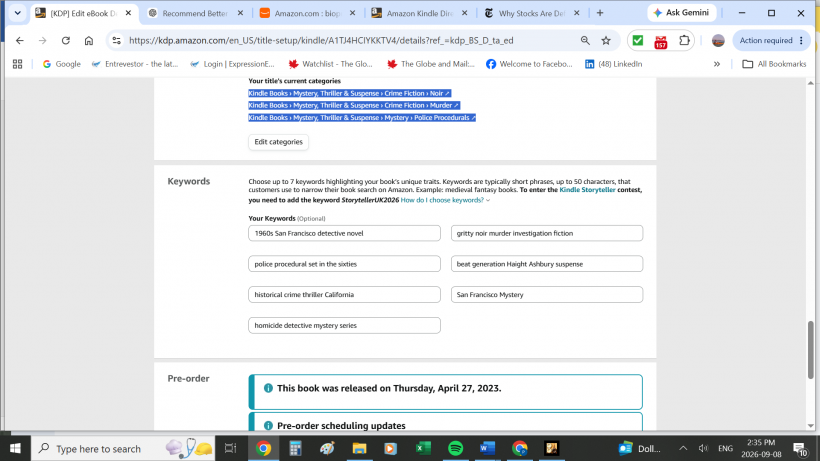Open Chrome from the taskbar
820x461 pixels.
pyautogui.click(x=264, y=448)
